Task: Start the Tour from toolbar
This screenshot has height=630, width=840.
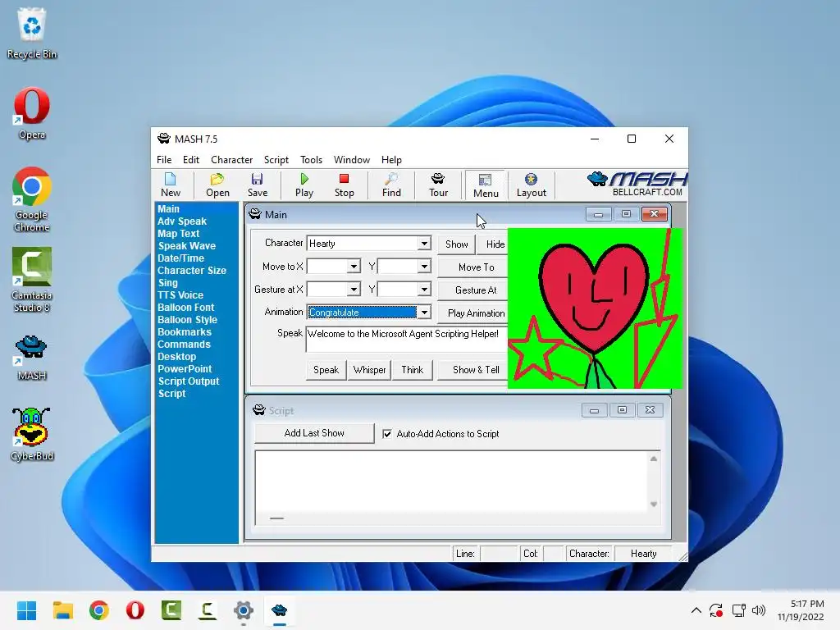Action: [x=438, y=185]
